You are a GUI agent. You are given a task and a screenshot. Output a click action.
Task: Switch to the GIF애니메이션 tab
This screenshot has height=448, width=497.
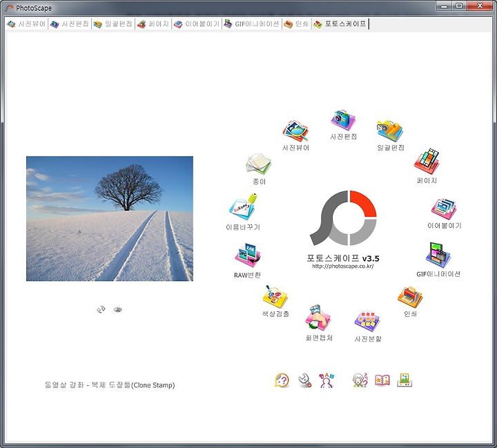(252, 24)
